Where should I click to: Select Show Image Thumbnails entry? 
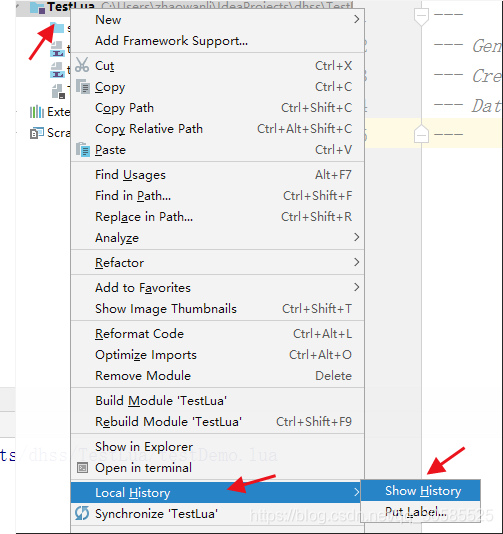(x=217, y=309)
